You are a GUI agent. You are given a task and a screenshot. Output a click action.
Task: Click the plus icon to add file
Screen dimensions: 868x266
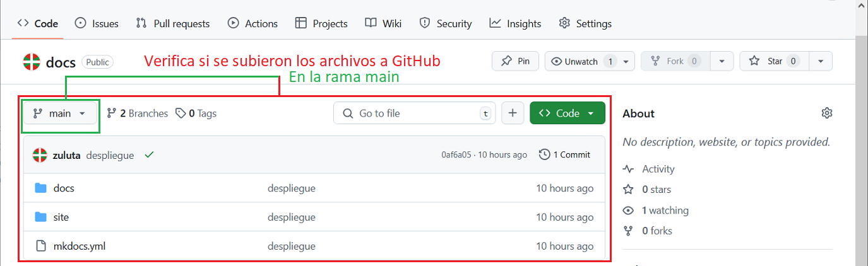(513, 113)
